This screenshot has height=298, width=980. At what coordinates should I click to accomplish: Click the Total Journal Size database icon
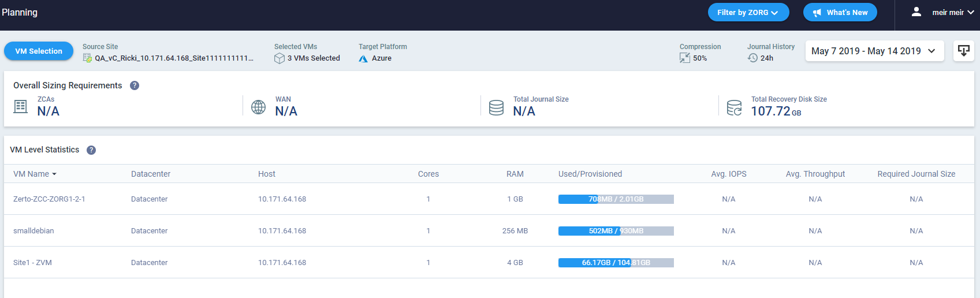coord(497,107)
